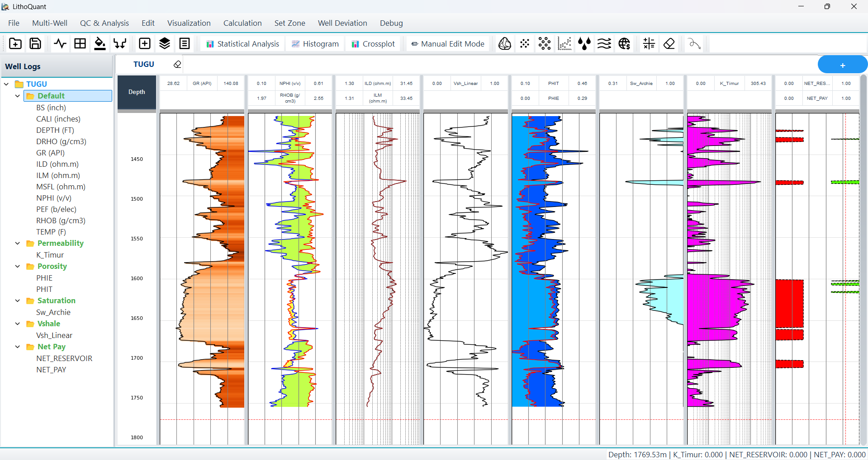The image size is (868, 460).
Task: Click the blue plus add-track button
Action: click(x=842, y=65)
